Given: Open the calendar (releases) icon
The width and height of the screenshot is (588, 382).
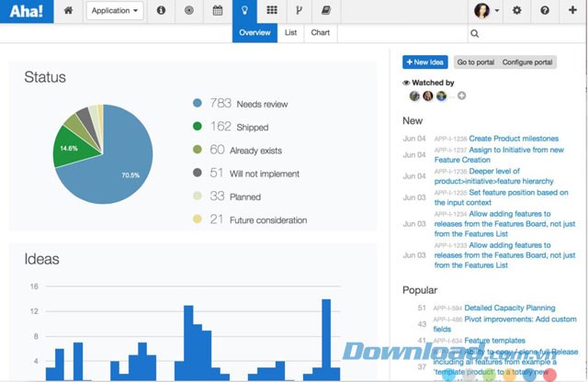Looking at the screenshot, I should 218,11.
